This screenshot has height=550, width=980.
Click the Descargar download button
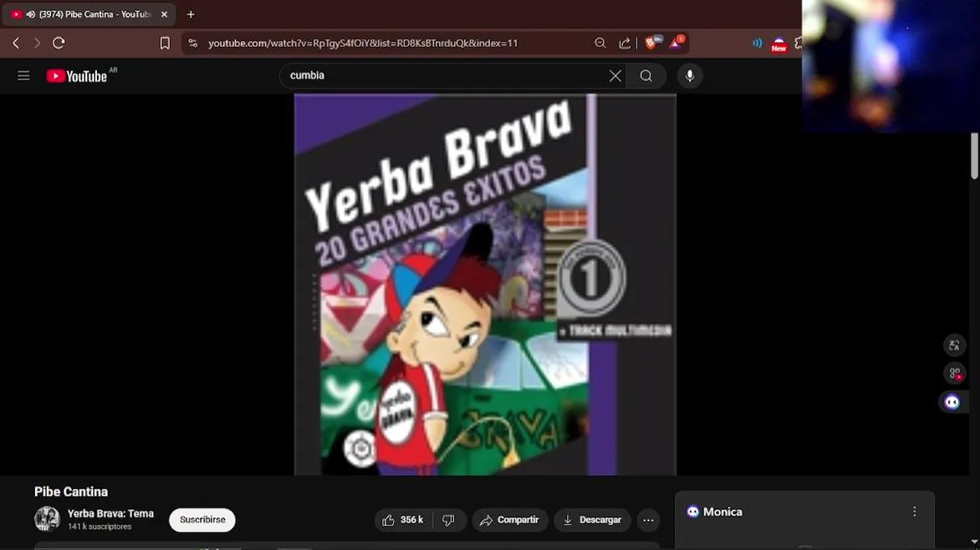[592, 520]
